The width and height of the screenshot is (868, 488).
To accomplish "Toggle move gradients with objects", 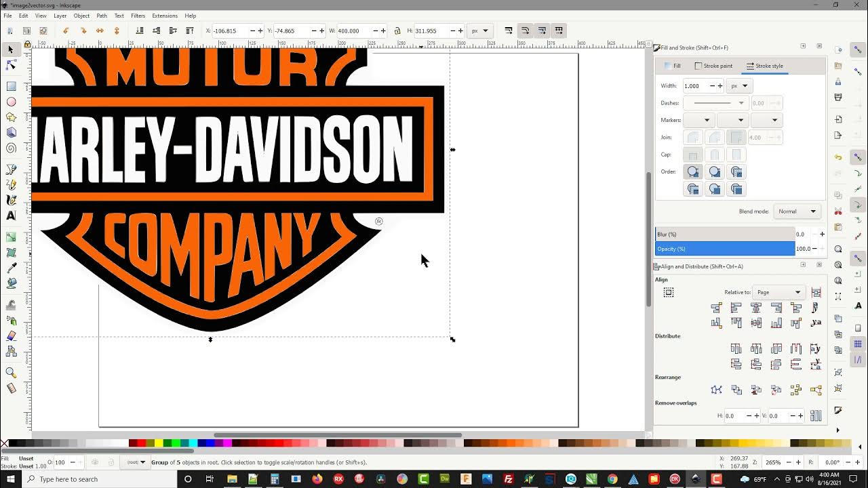I will [x=542, y=30].
